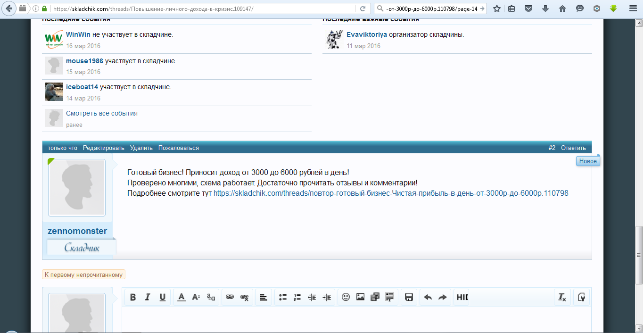Open the browser hamburger menu
644x333 pixels.
click(633, 8)
